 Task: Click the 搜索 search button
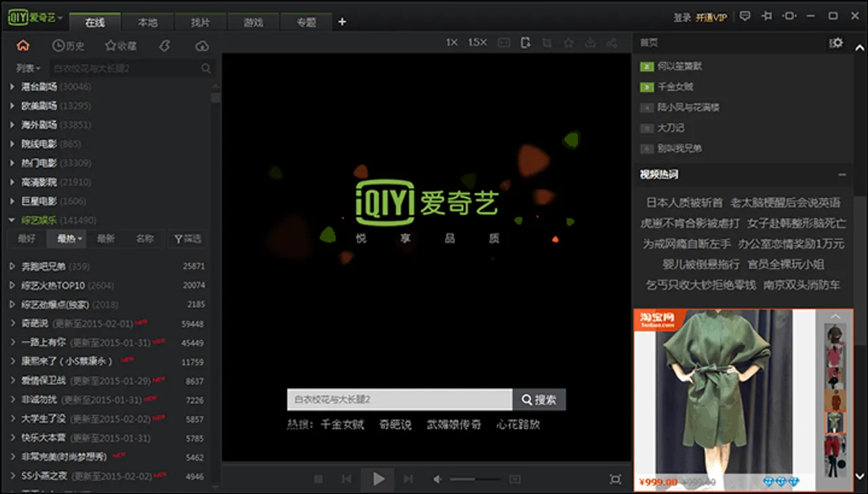(539, 400)
